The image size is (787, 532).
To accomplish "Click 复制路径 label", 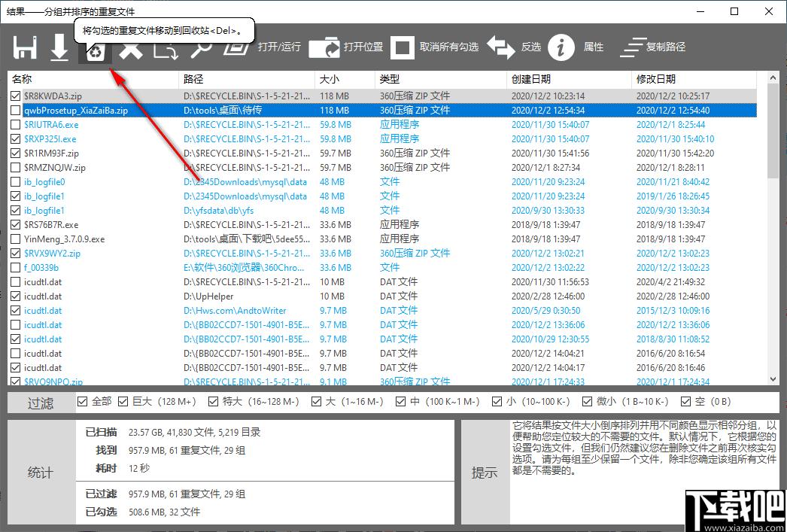I will tap(666, 47).
